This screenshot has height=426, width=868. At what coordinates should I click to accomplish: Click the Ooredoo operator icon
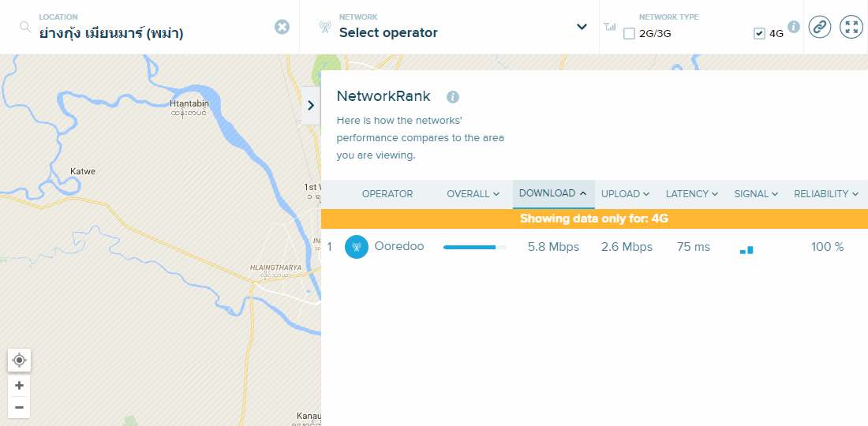click(x=357, y=247)
